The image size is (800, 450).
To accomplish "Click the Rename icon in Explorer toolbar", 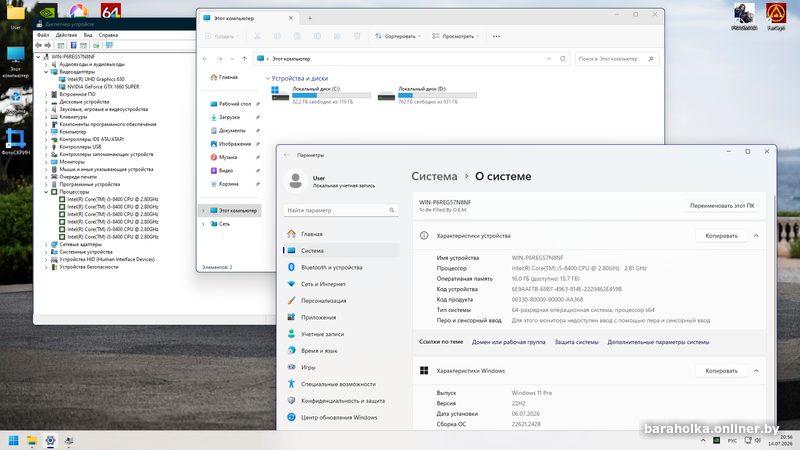I will [x=317, y=36].
